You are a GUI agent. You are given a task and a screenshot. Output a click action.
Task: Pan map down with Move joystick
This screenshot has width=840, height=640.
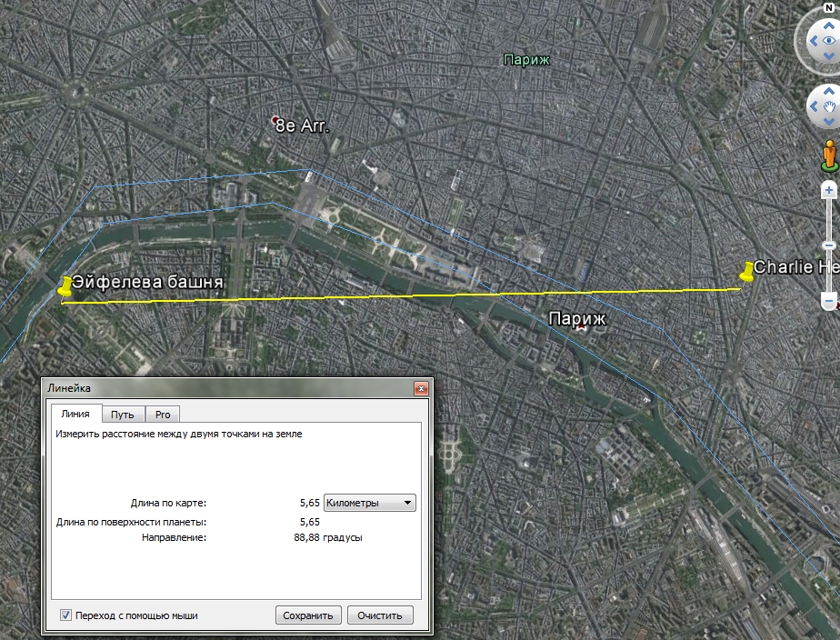pos(829,122)
